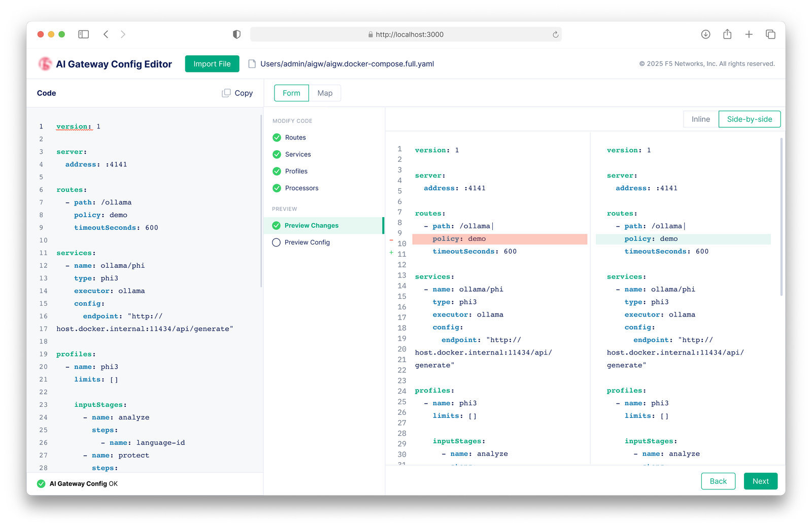Image resolution: width=812 pixels, height=527 pixels.
Task: Open a new tab with the plus icon
Action: pos(749,34)
